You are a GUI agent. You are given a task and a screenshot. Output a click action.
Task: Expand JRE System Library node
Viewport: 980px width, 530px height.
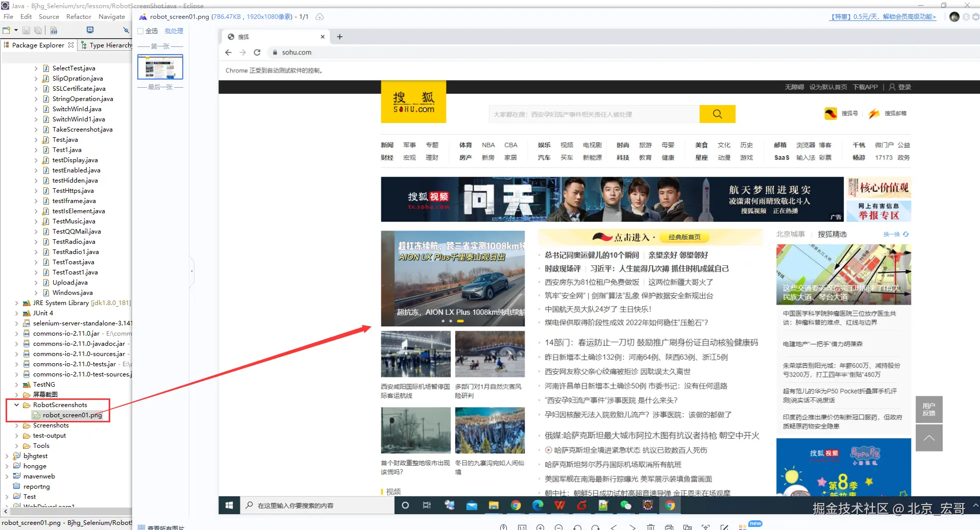16,303
